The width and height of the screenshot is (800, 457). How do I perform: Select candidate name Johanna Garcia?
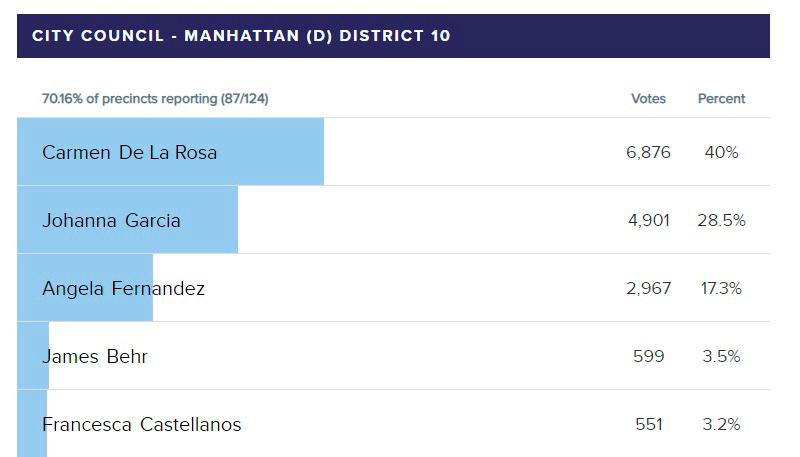click(x=111, y=221)
